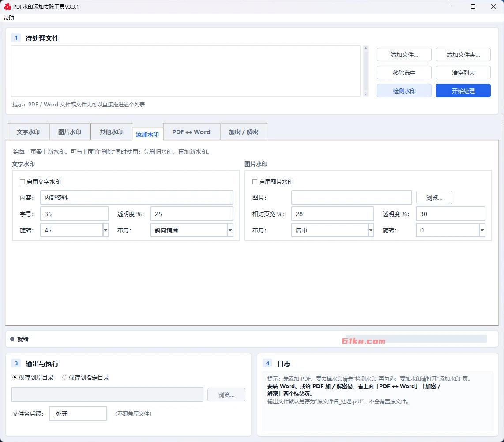Image resolution: width=504 pixels, height=442 pixels.
Task: Click the 添加文件... button
Action: pyautogui.click(x=404, y=55)
